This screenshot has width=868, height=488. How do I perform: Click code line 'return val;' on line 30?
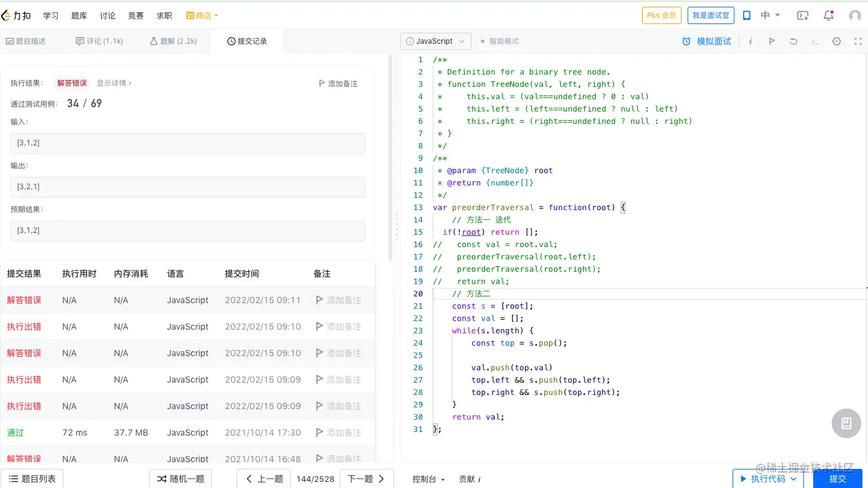pos(478,417)
